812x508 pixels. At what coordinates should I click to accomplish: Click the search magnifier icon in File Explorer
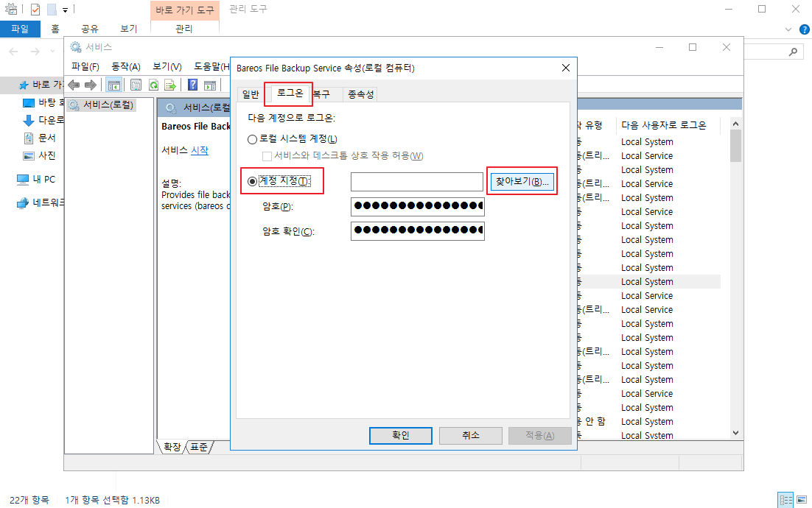click(793, 52)
